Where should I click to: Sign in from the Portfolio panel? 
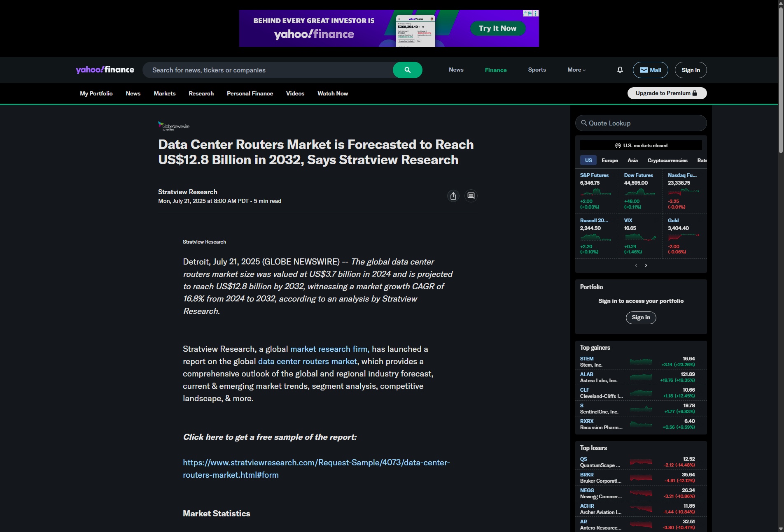click(641, 318)
